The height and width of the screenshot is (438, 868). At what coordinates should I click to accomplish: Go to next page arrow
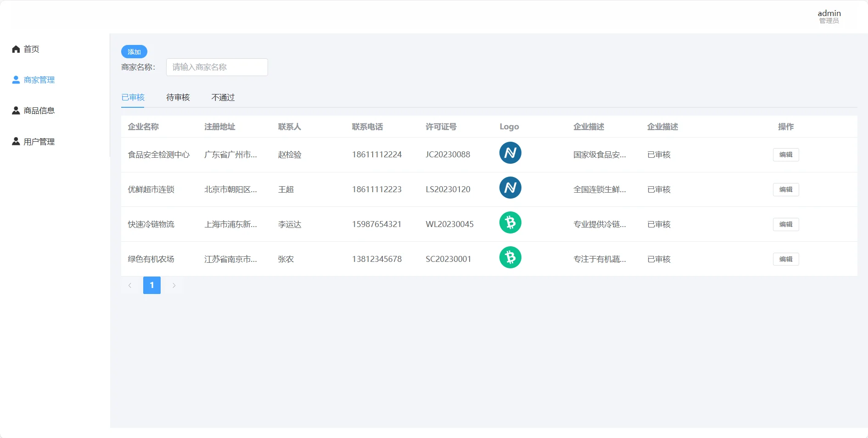coord(174,285)
